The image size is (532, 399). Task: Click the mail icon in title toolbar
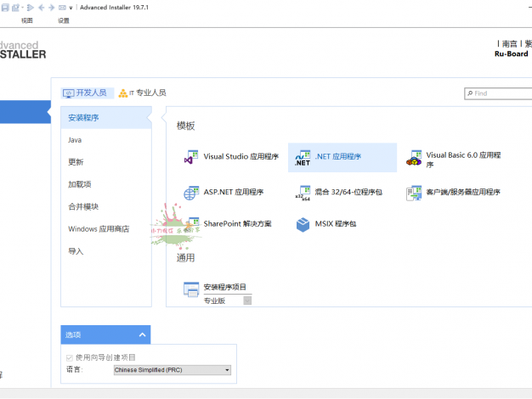62,8
